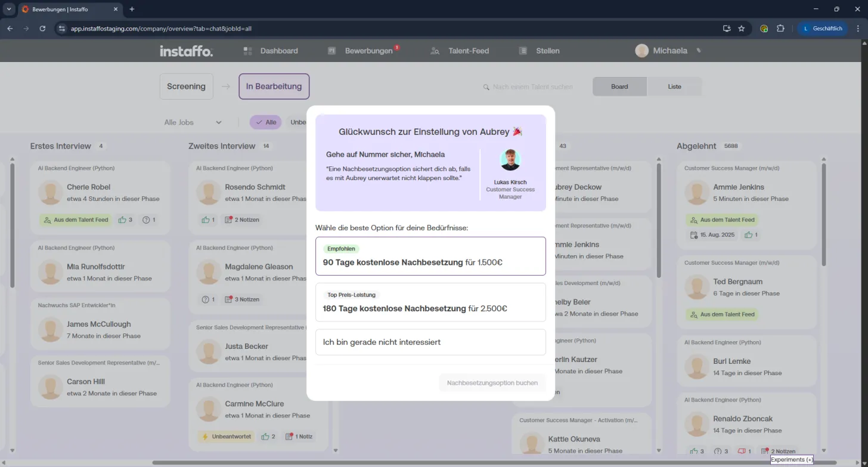
Task: Open the browser tab search chevron
Action: pos(8,9)
